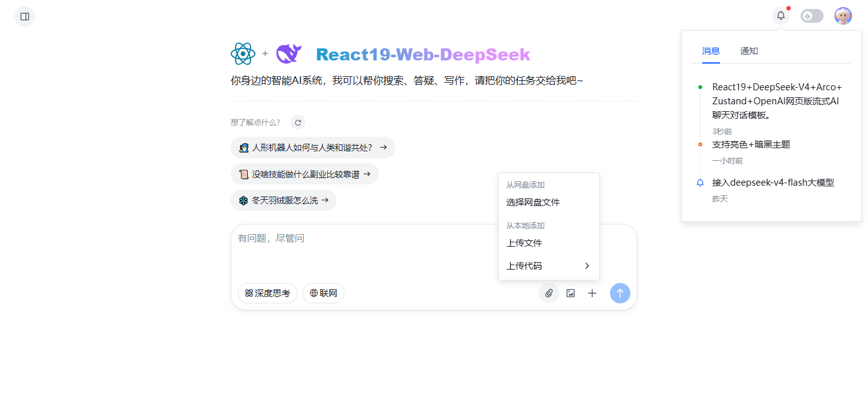
Task: Click the bell icon beside deepseek-v4-flash message
Action: 700,183
